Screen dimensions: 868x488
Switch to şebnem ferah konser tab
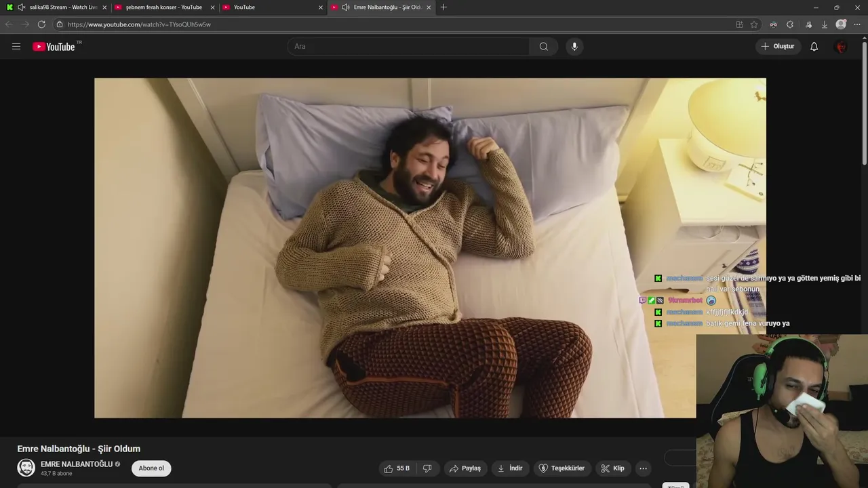click(x=164, y=7)
